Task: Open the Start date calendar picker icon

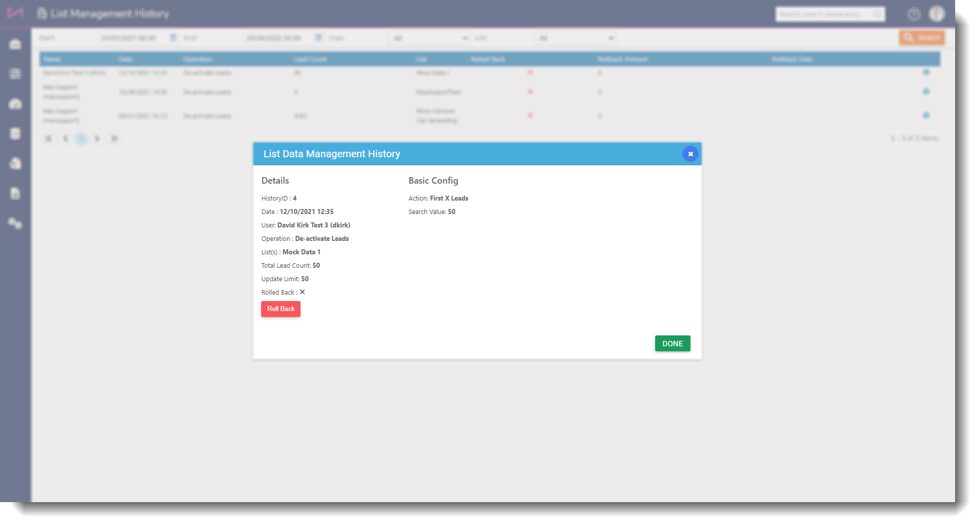Action: click(173, 38)
